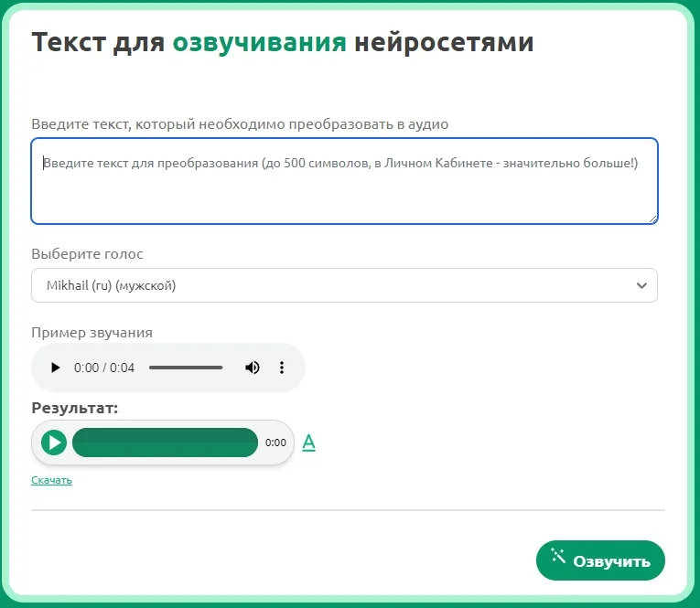Mute the sample audio speaker icon

(253, 368)
